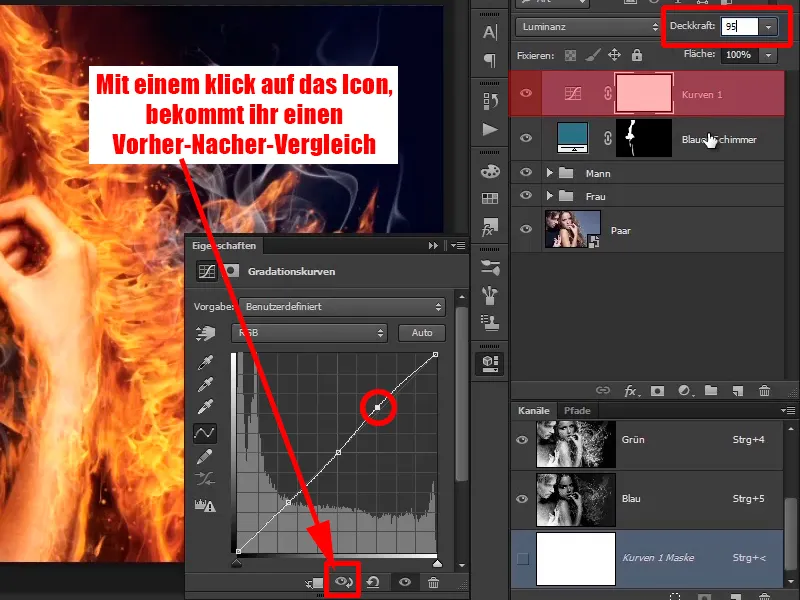The height and width of the screenshot is (600, 800).
Task: Open the Actions panel play icon
Action: [x=490, y=129]
